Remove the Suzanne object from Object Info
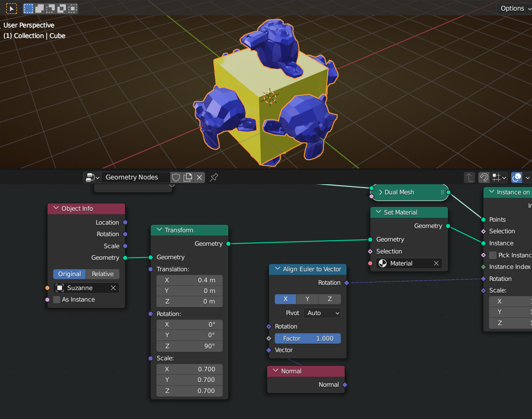The image size is (532, 419). 114,287
